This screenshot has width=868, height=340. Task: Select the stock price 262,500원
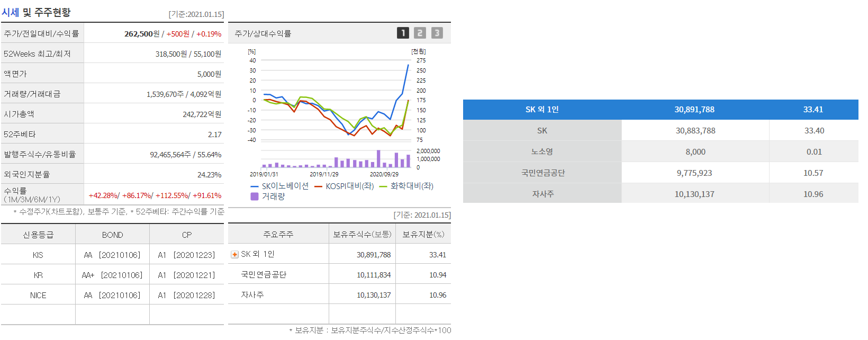point(142,34)
